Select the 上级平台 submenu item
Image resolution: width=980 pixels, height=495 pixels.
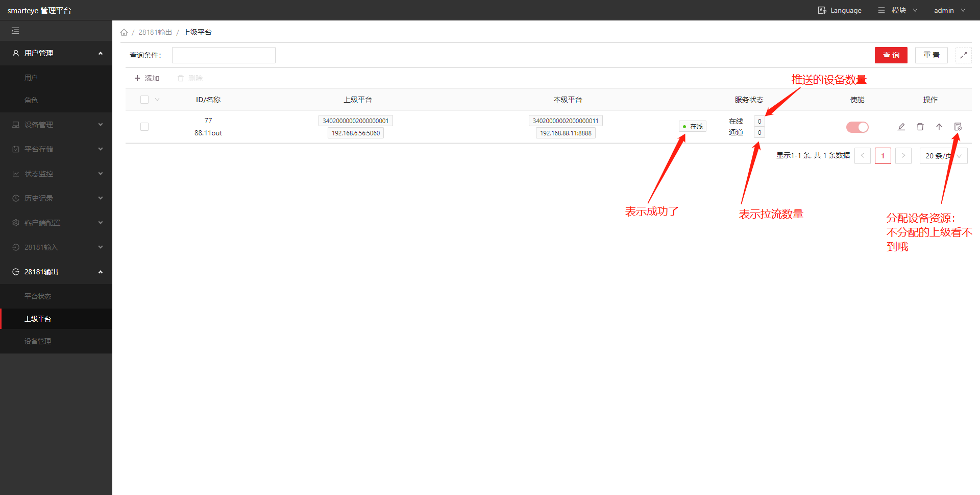[56, 319]
